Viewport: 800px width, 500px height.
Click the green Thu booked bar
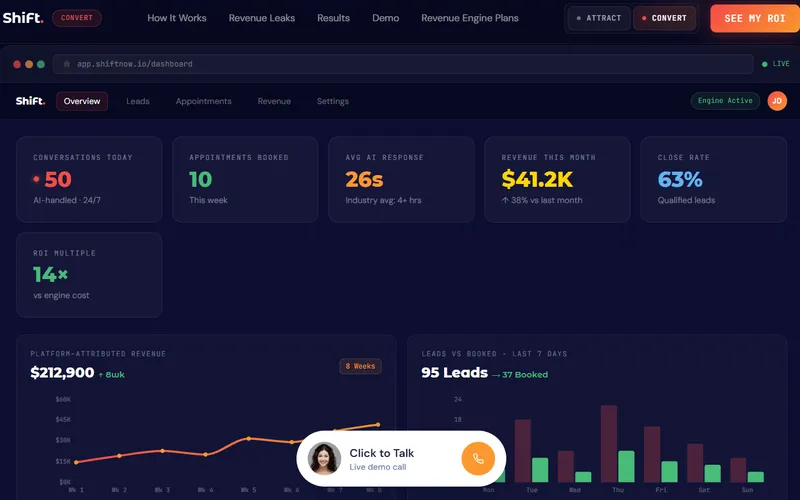tap(626, 466)
